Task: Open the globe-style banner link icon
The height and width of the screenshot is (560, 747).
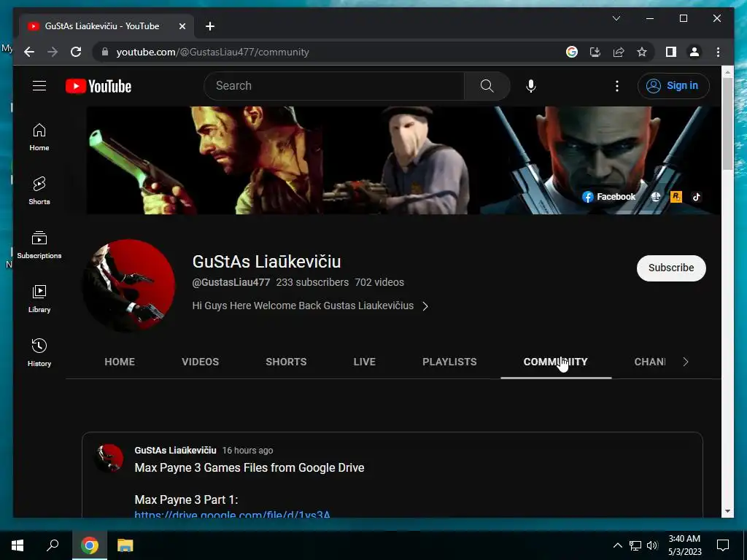Action: (656, 197)
